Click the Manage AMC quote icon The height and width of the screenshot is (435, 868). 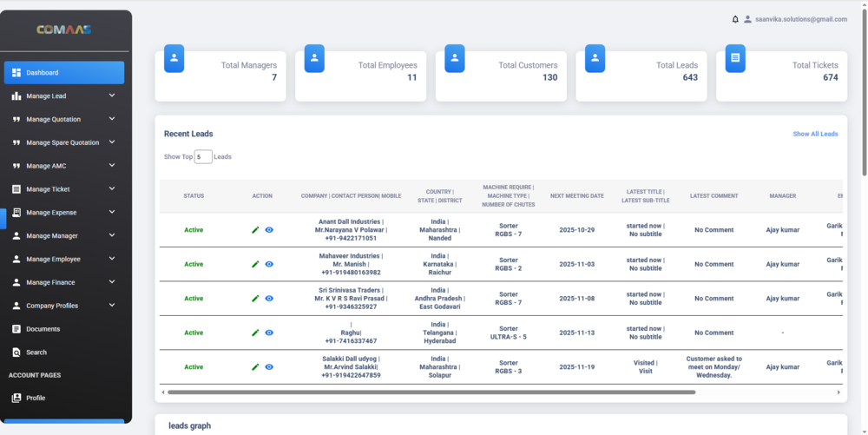coord(16,166)
